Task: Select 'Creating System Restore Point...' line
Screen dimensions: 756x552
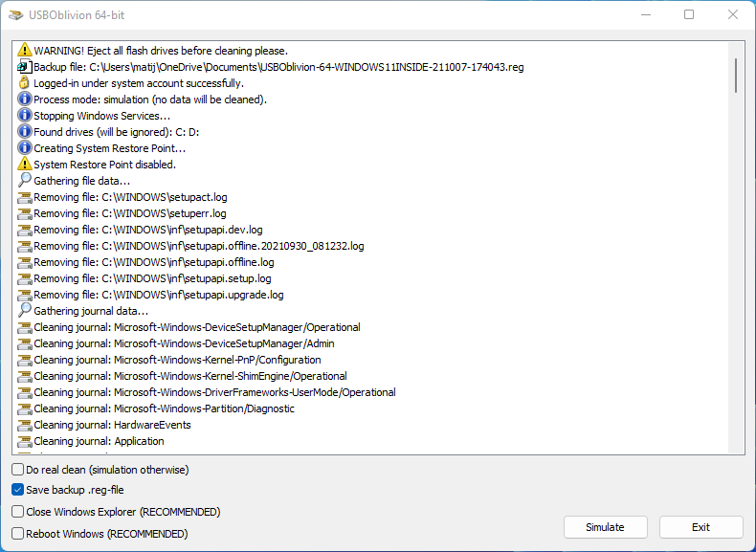Action: 109,148
